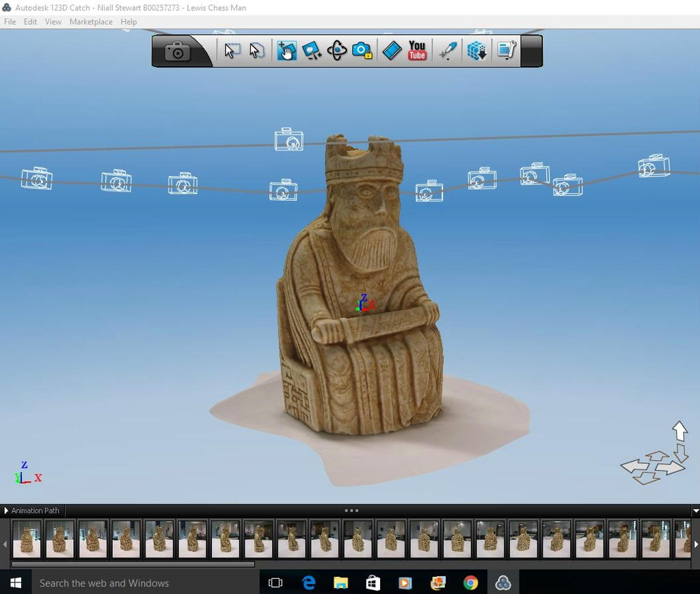
Task: Open the File menu
Action: pyautogui.click(x=10, y=21)
